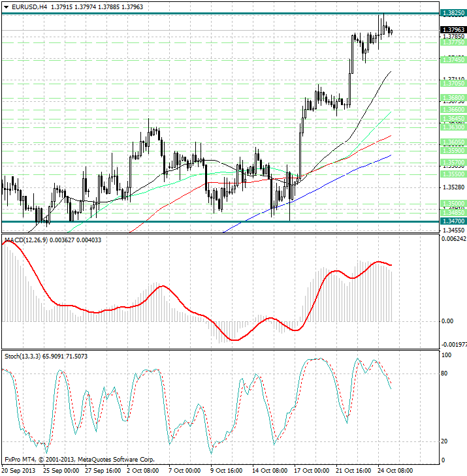Click the 24 Oct 08:00 time label
467x476 pixels.
[x=395, y=471]
